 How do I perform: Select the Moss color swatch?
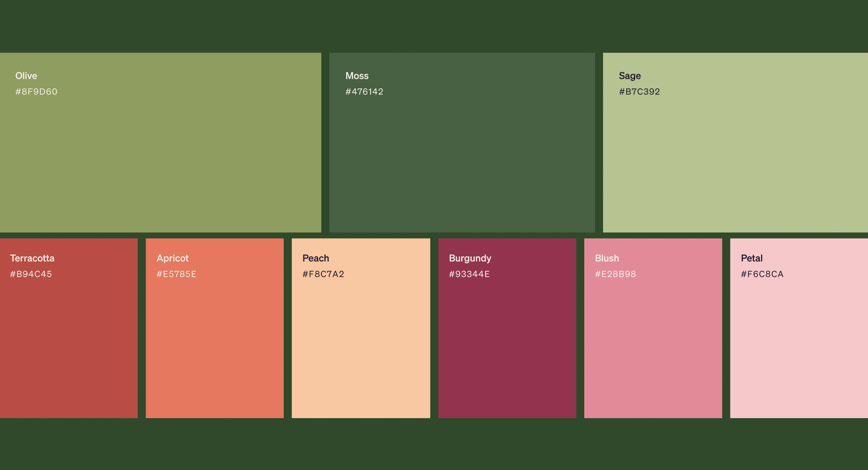462,143
